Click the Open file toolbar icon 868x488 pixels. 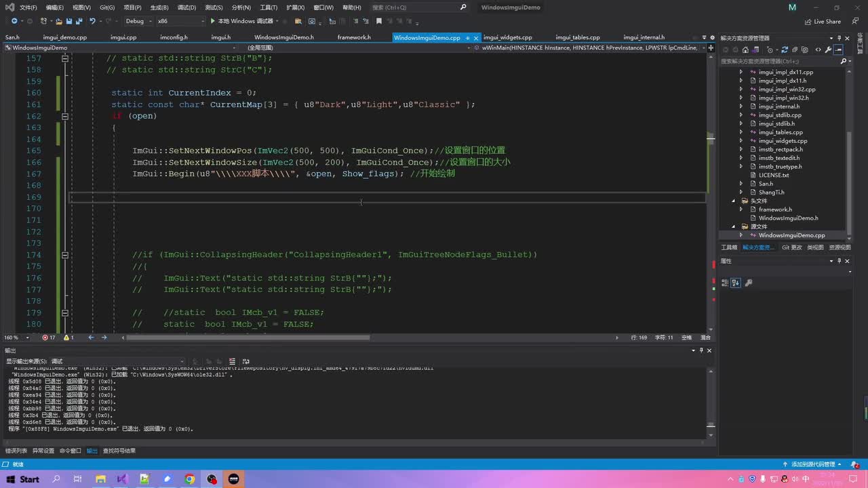[x=59, y=21]
